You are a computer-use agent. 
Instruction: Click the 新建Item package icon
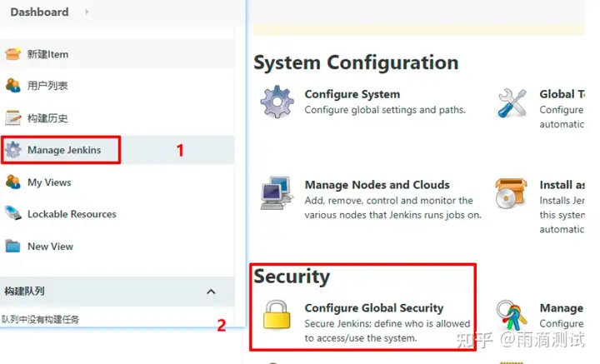(x=12, y=54)
